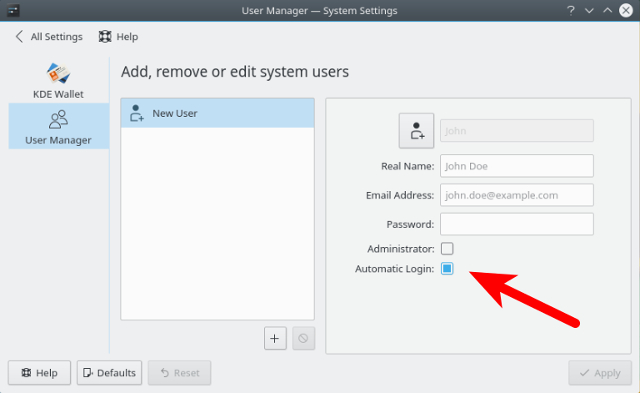640x393 pixels.
Task: Close the User Manager window
Action: (626, 10)
